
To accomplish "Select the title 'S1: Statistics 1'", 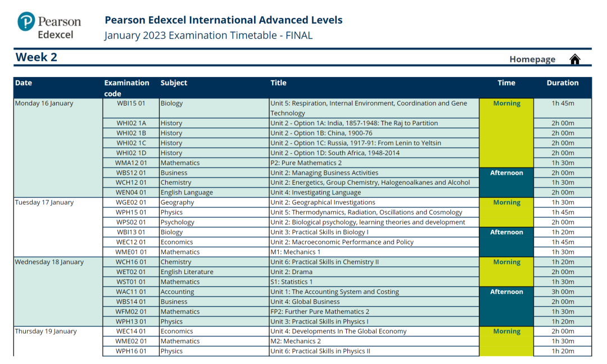I will 292,282.
